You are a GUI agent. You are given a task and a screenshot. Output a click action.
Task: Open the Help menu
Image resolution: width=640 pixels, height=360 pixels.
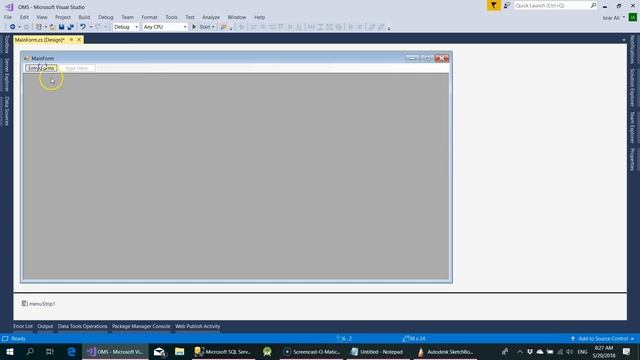(260, 17)
